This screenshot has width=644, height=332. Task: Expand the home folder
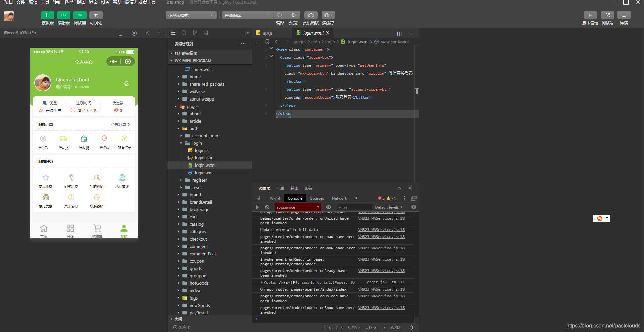[195, 77]
